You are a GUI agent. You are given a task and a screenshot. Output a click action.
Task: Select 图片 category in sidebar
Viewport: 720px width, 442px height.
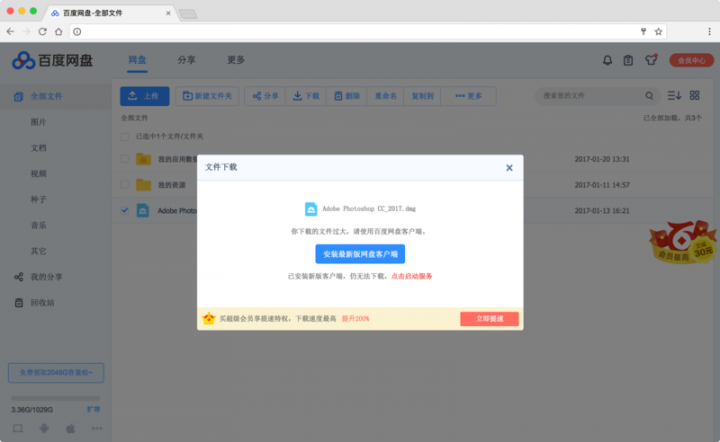(39, 122)
